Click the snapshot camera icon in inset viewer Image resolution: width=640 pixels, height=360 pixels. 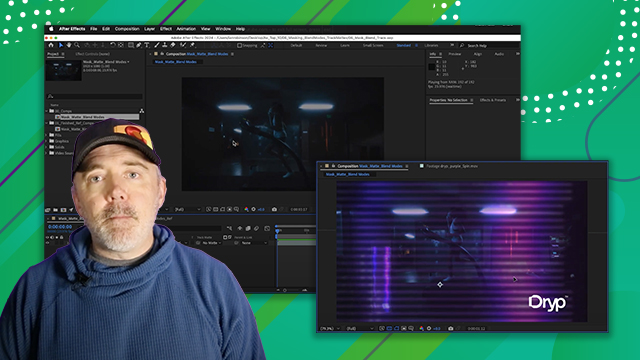451,328
